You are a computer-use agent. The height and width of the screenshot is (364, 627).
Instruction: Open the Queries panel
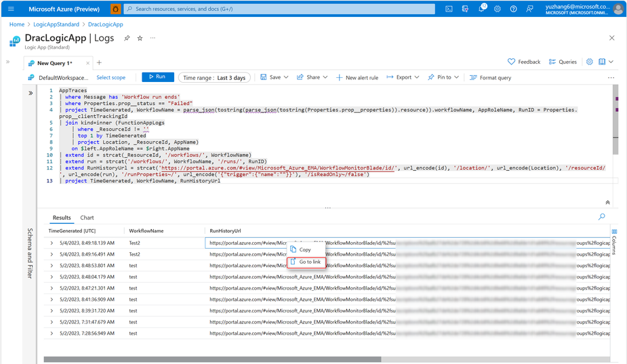click(x=563, y=62)
